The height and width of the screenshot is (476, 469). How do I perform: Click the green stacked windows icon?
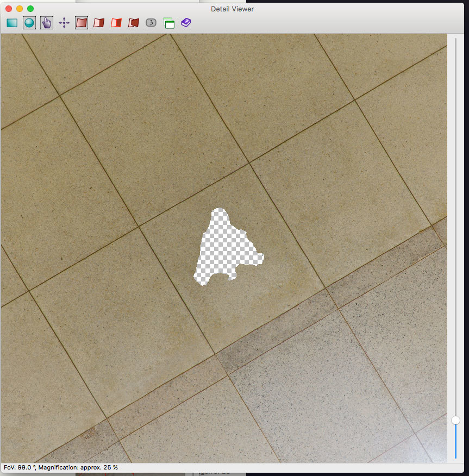click(x=169, y=23)
